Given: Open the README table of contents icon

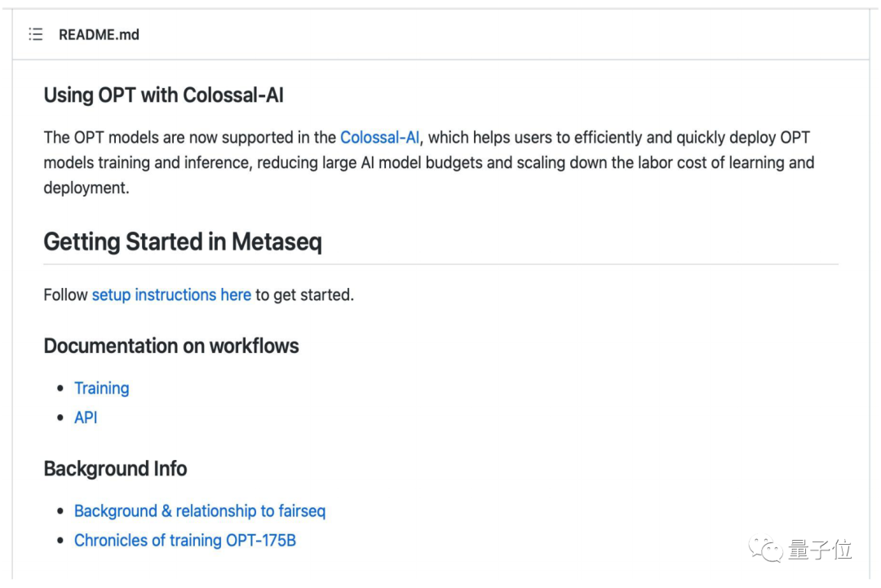Looking at the screenshot, I should 36,34.
